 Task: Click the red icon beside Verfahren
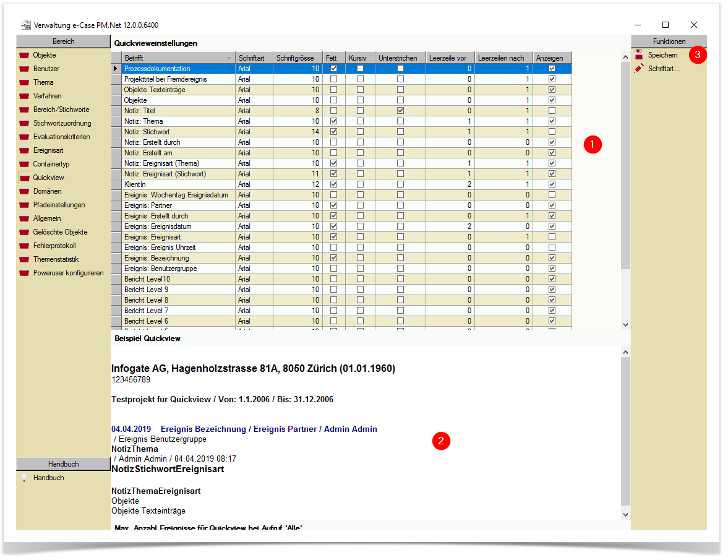[x=24, y=96]
